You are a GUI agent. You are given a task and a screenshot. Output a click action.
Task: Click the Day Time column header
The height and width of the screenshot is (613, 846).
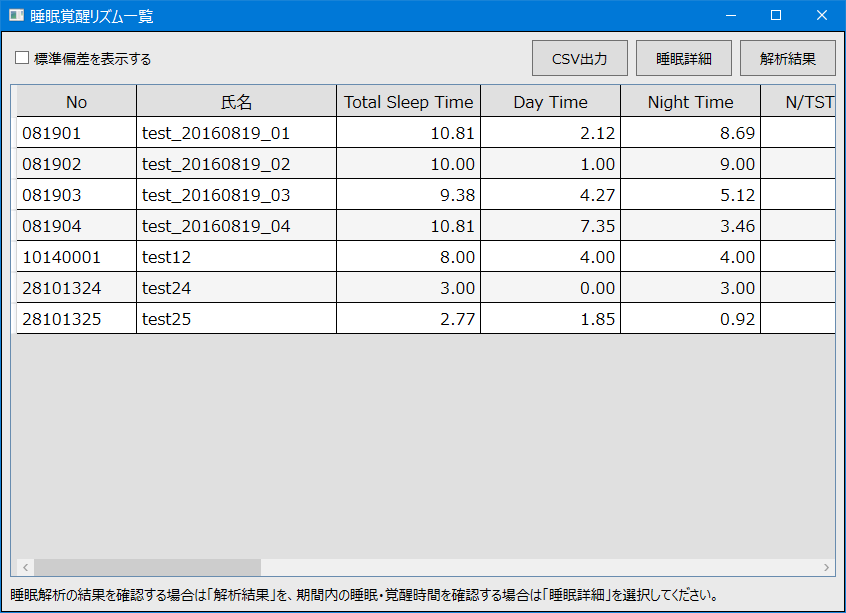point(550,101)
